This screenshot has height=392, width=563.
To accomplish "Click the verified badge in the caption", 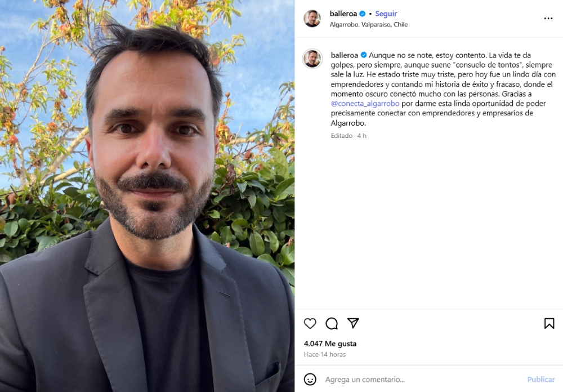I will click(x=363, y=55).
